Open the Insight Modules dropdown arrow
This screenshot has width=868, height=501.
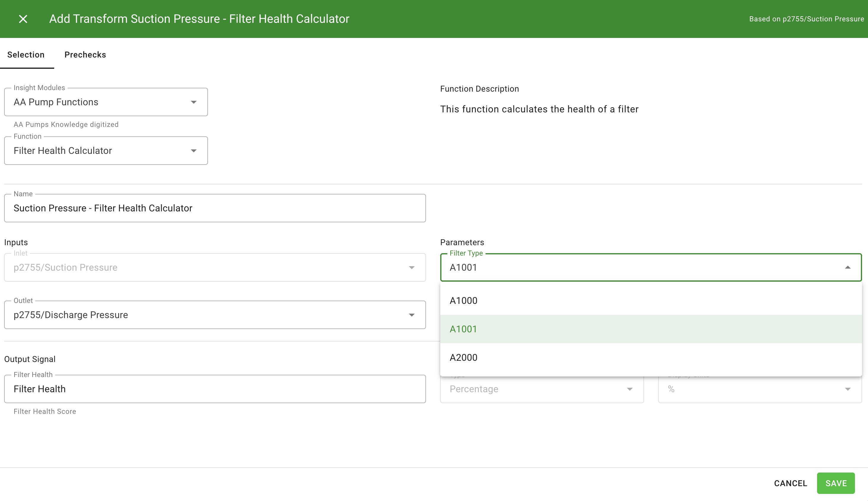point(193,102)
